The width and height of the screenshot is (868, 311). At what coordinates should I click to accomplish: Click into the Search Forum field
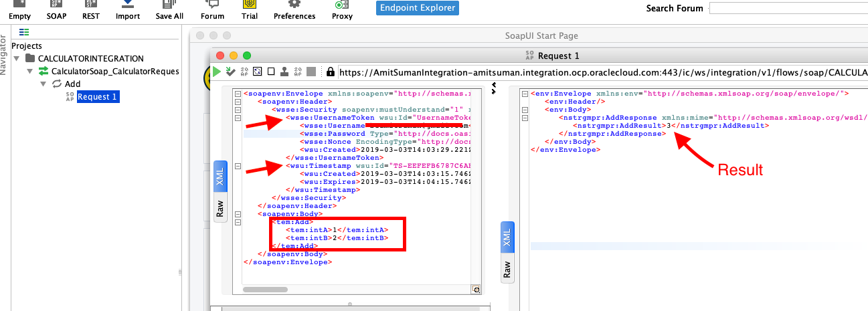tap(788, 9)
